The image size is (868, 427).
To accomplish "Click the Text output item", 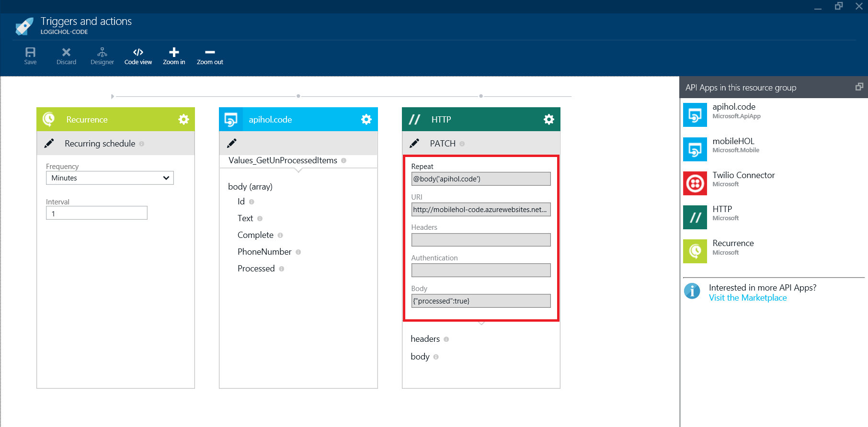I will click(245, 218).
